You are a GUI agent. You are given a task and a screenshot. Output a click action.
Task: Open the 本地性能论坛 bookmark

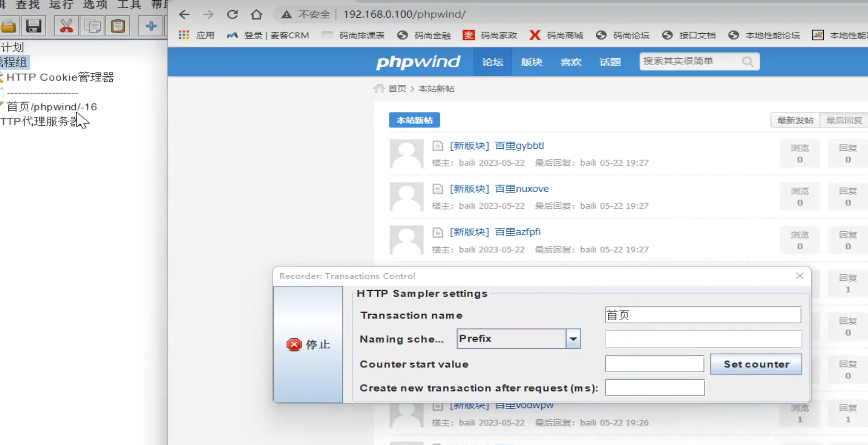click(764, 35)
